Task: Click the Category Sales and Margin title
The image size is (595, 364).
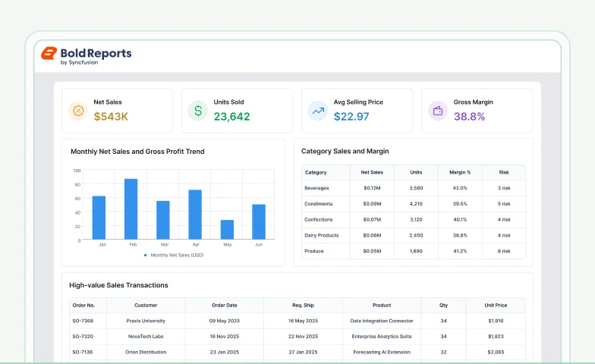Action: click(345, 151)
